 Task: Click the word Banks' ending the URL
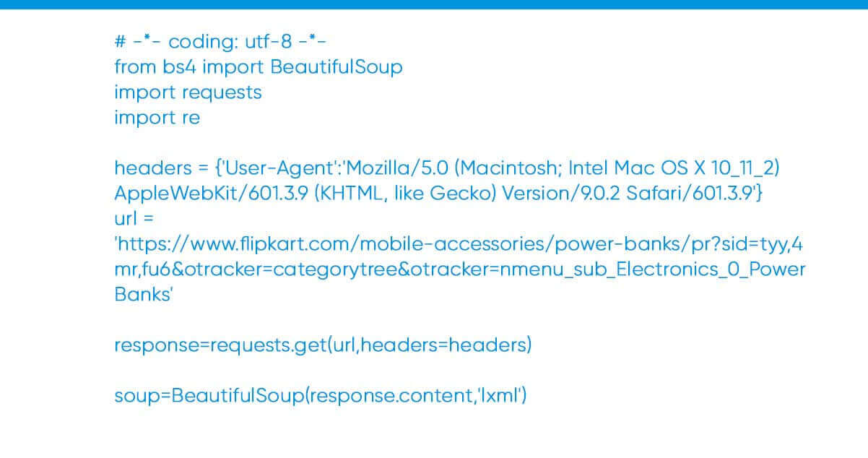[143, 295]
